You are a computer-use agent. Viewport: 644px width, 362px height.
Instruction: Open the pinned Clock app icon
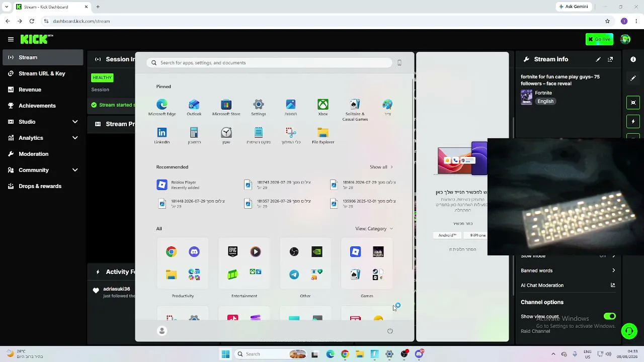226,135
